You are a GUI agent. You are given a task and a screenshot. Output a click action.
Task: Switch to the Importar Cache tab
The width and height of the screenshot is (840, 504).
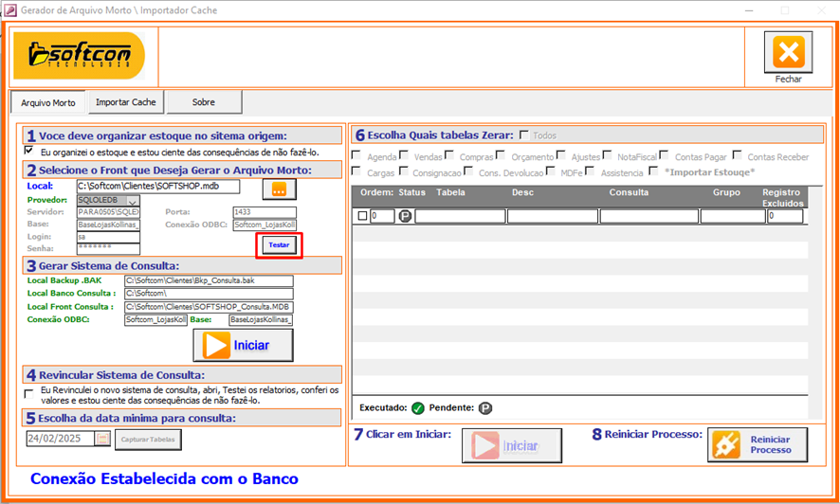tap(126, 102)
